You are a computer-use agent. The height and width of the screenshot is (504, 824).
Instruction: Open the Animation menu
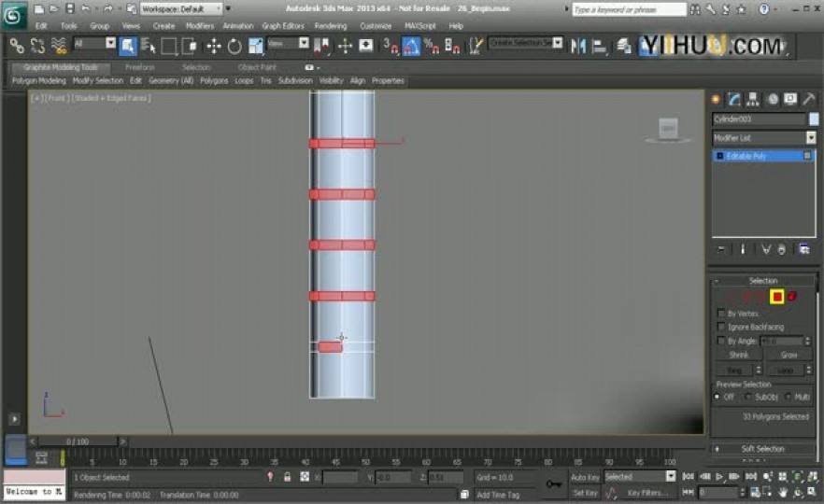point(238,26)
